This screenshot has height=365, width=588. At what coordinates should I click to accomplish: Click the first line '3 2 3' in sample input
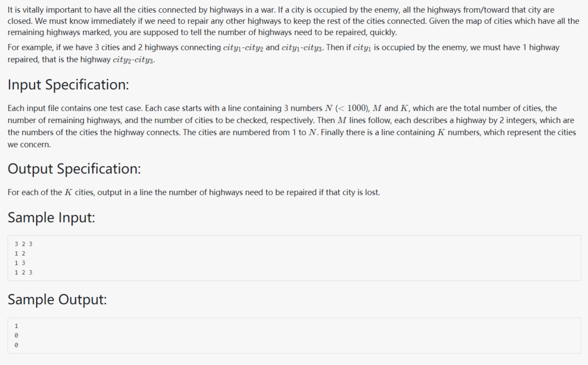coord(23,244)
